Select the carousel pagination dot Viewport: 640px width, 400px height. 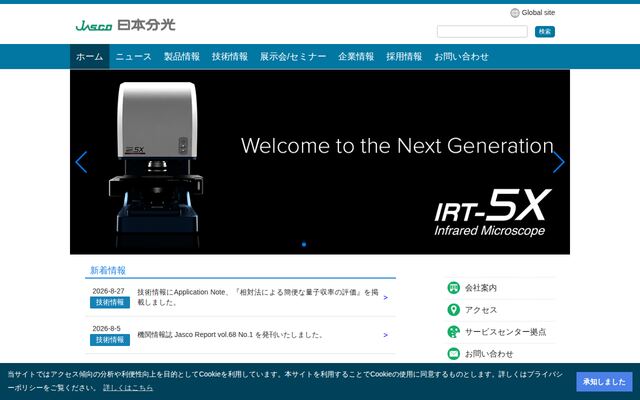(304, 244)
